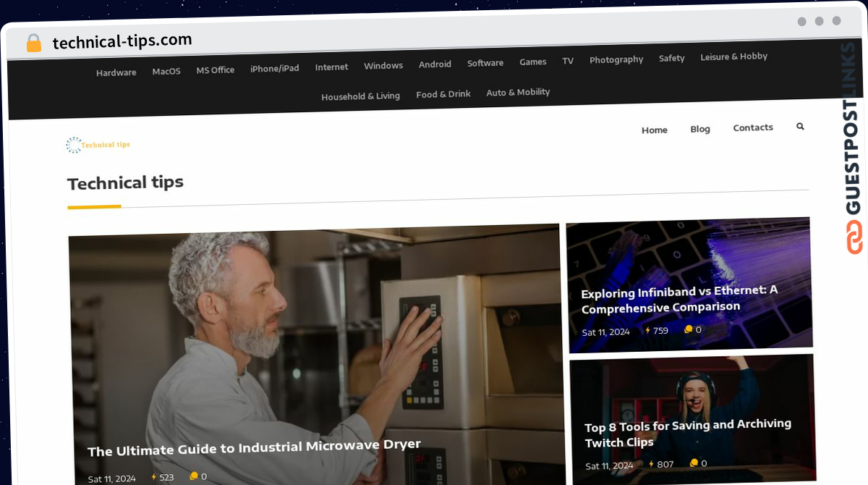Go to the Home page link
The height and width of the screenshot is (485, 868).
(x=655, y=130)
